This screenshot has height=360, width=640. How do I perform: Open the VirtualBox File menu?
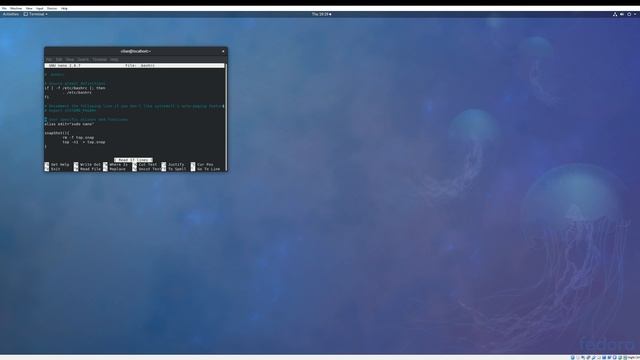click(4, 8)
